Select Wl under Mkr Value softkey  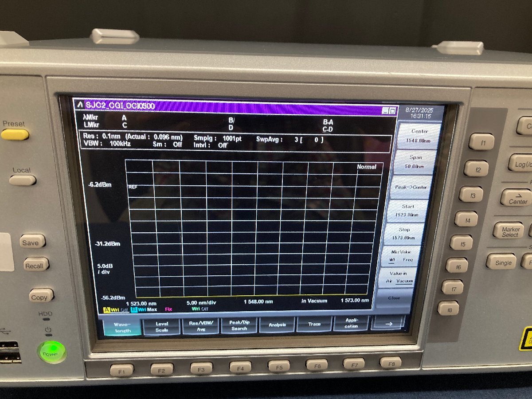[x=392, y=260]
